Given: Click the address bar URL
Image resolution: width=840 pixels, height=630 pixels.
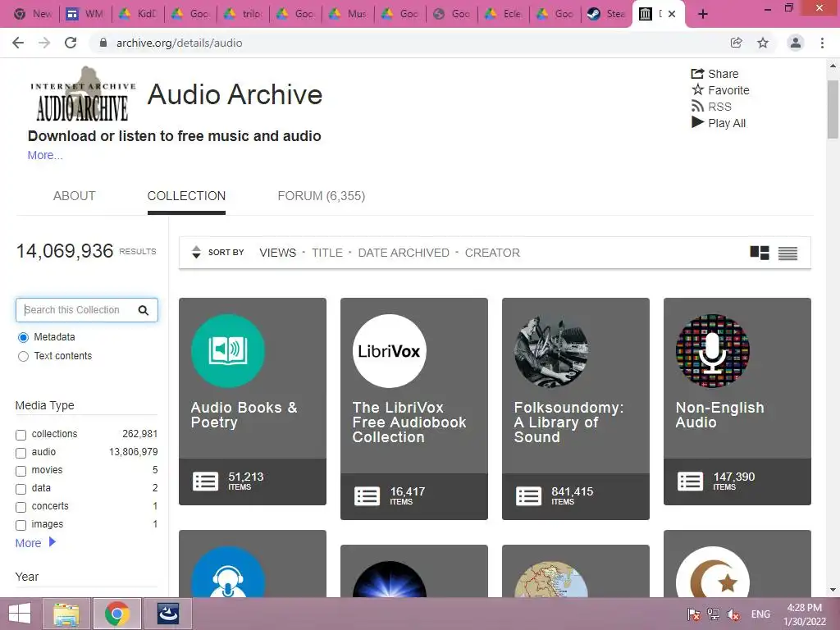Looking at the screenshot, I should click(x=180, y=43).
